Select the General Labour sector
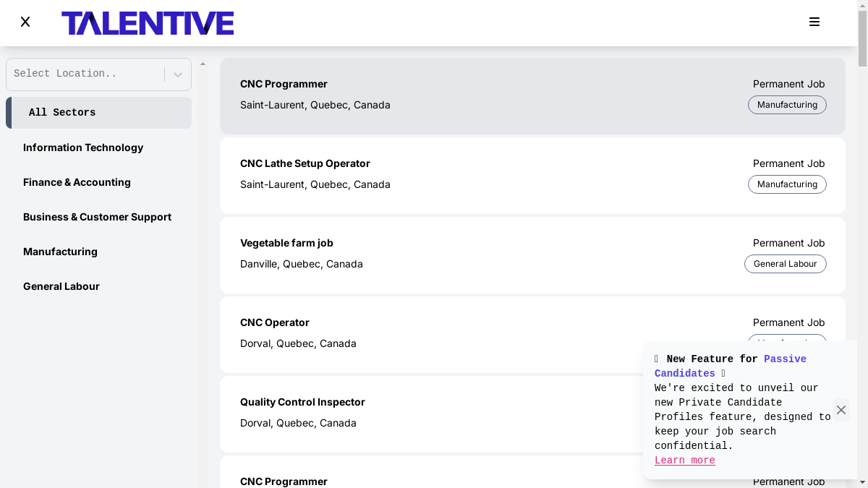Image resolution: width=868 pixels, height=488 pixels. [x=61, y=286]
